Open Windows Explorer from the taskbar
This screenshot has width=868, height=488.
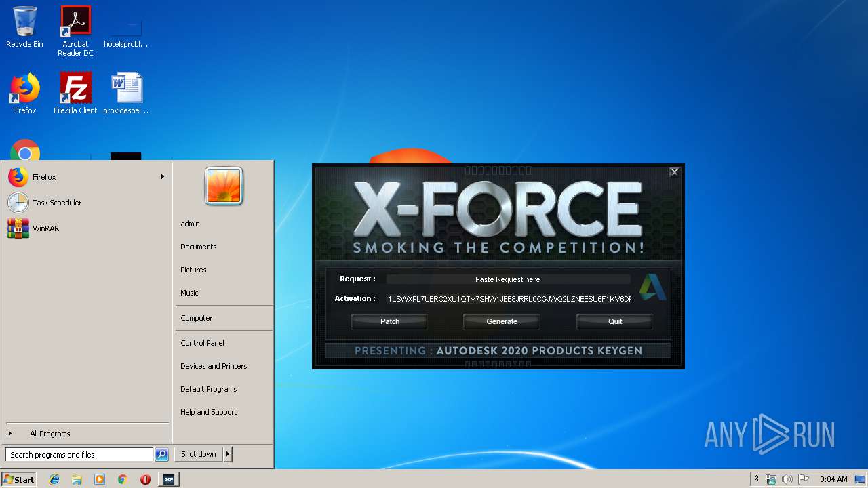tap(77, 479)
